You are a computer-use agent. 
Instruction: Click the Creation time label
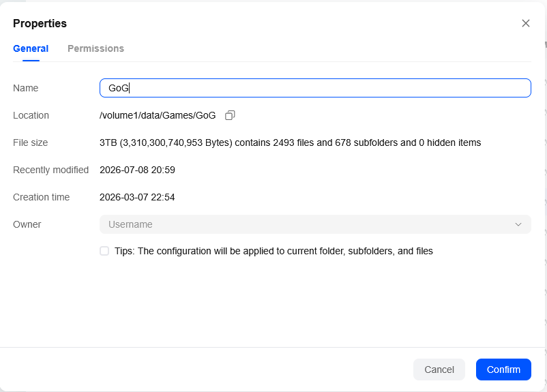(x=41, y=197)
